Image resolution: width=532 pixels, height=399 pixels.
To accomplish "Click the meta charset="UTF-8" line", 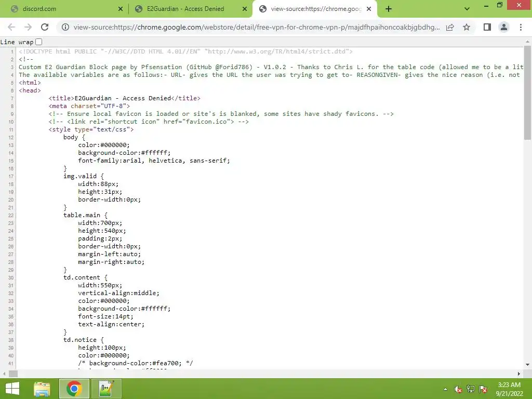I will click(x=89, y=106).
